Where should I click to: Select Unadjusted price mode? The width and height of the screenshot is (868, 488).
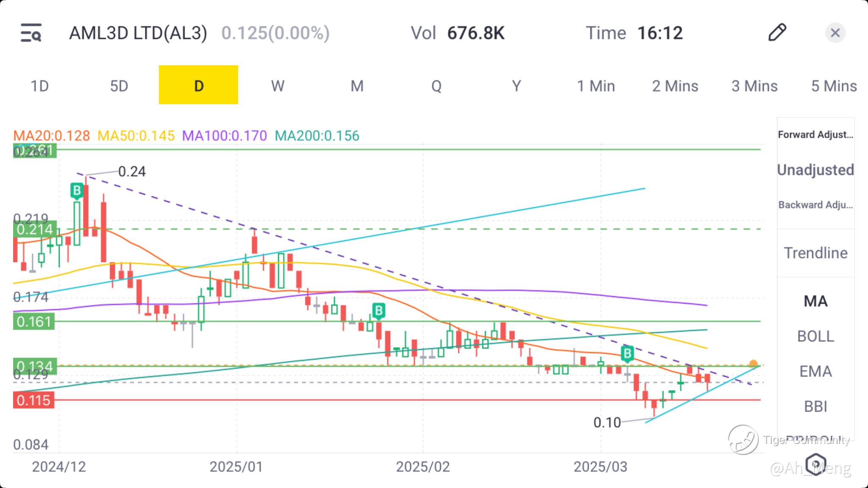pos(815,170)
